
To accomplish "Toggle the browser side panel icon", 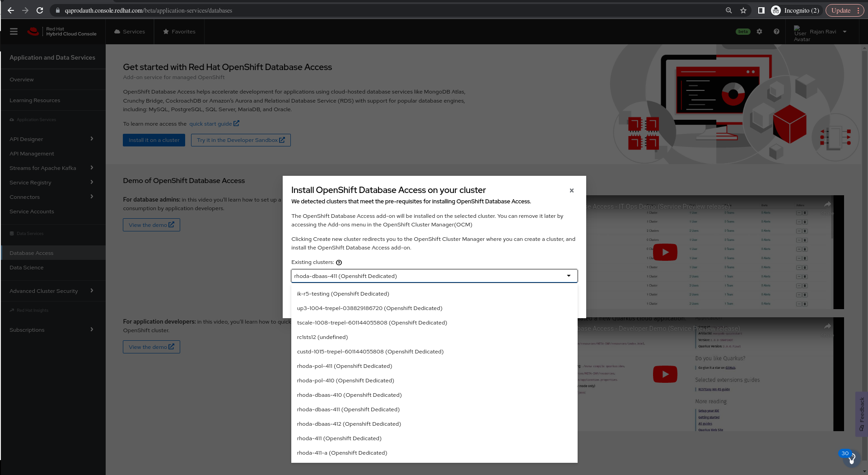I will [761, 10].
